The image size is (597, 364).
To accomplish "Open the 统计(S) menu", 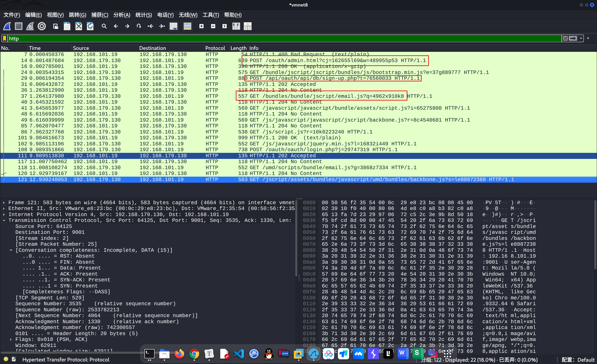I will [143, 15].
